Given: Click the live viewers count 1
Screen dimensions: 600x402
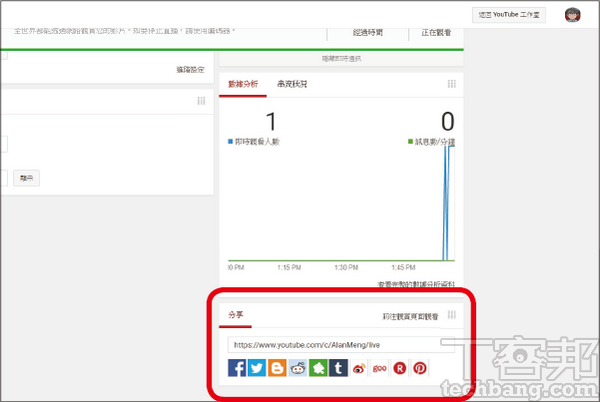Looking at the screenshot, I should click(x=271, y=122).
